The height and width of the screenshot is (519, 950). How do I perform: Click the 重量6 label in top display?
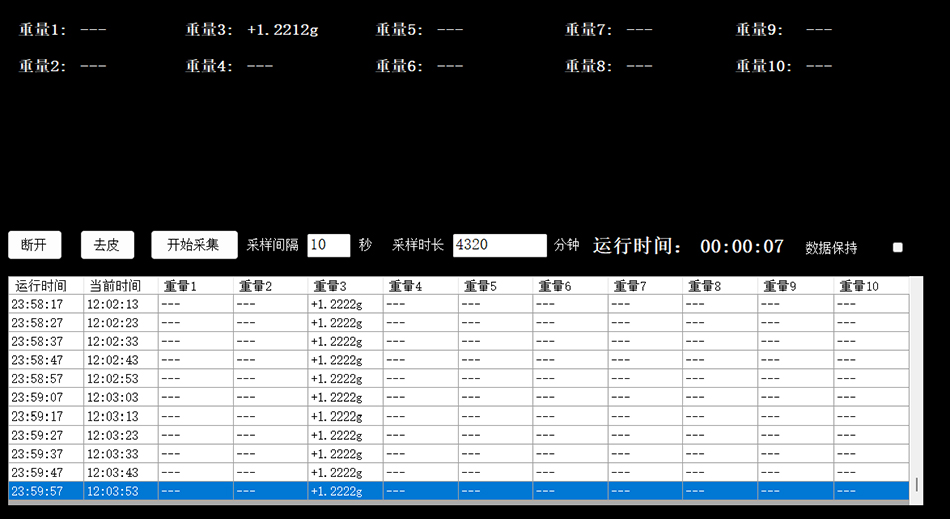[400, 66]
